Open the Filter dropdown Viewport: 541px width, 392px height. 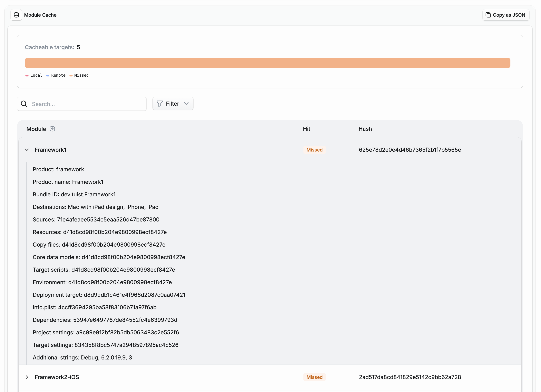(173, 103)
